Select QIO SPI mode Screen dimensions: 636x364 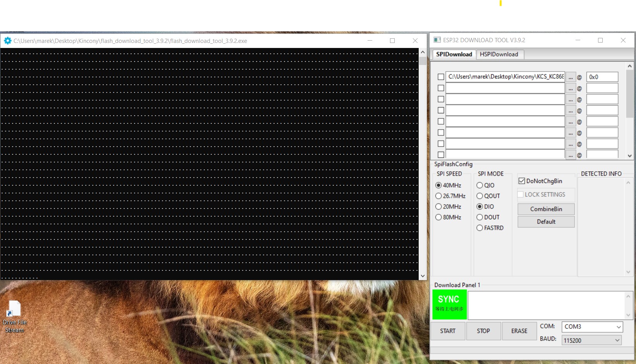(480, 185)
